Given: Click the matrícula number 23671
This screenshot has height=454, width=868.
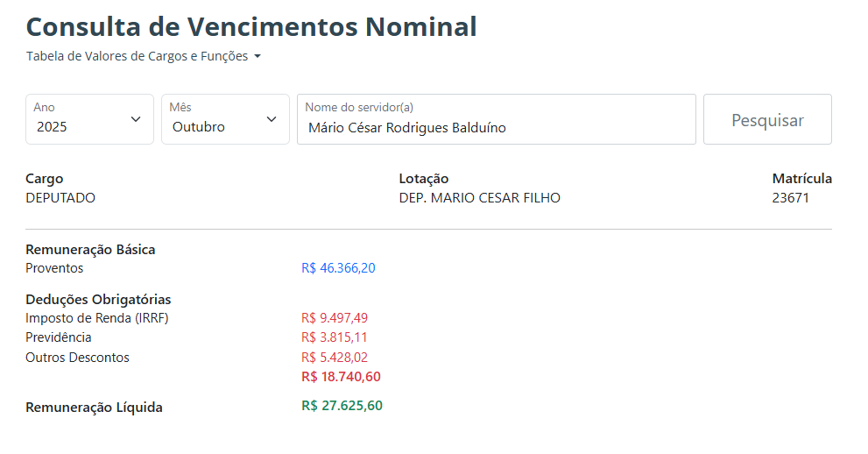Looking at the screenshot, I should pos(790,198).
